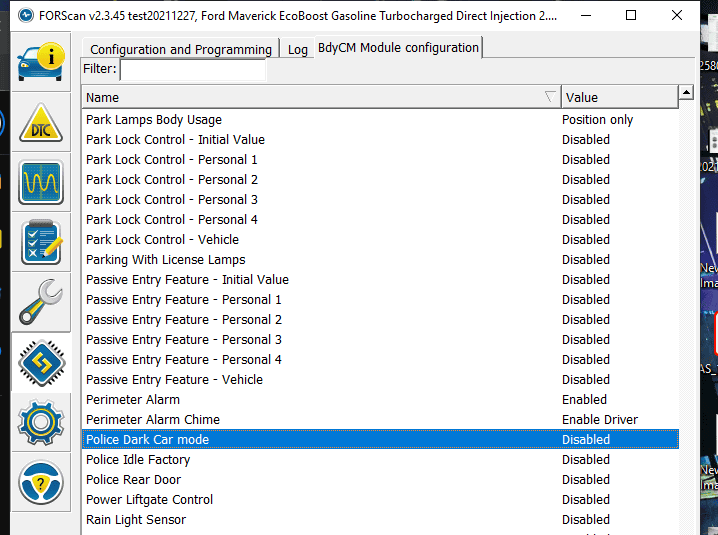Select Passive Entry Feature - Personal 2
Screen dimensions: 718x535
coord(380,320)
